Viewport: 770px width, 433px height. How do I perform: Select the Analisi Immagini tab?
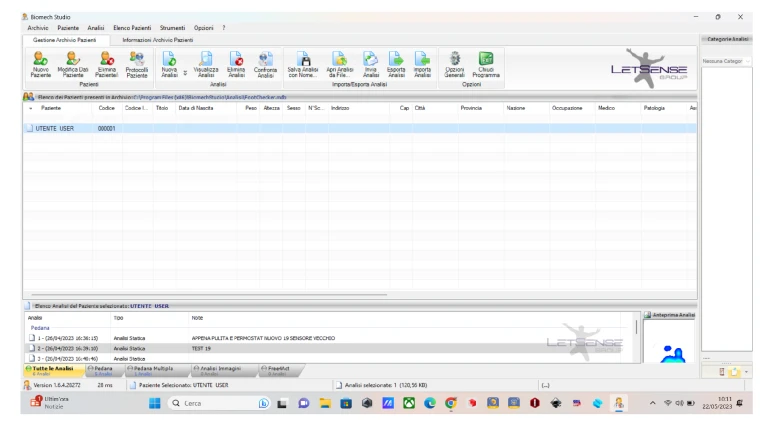[x=213, y=370]
